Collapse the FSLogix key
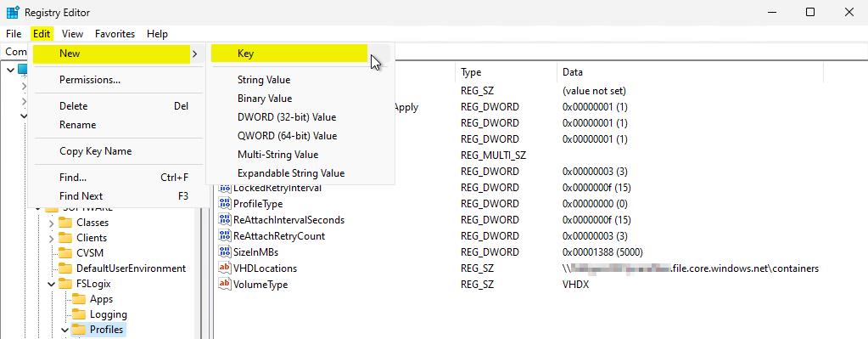The width and height of the screenshot is (868, 339). 52,284
